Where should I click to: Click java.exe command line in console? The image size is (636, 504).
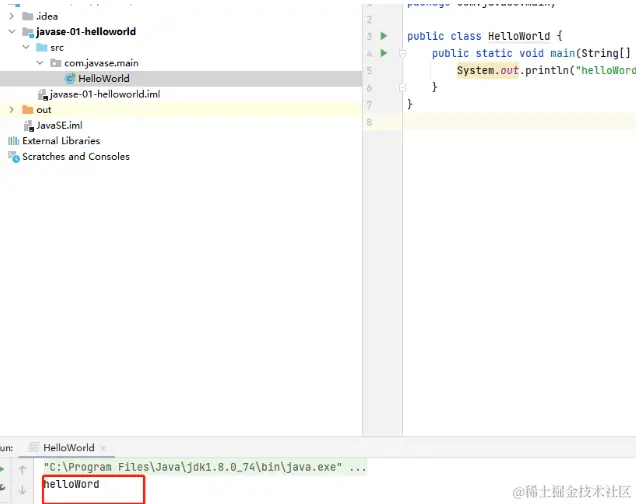[x=205, y=467]
